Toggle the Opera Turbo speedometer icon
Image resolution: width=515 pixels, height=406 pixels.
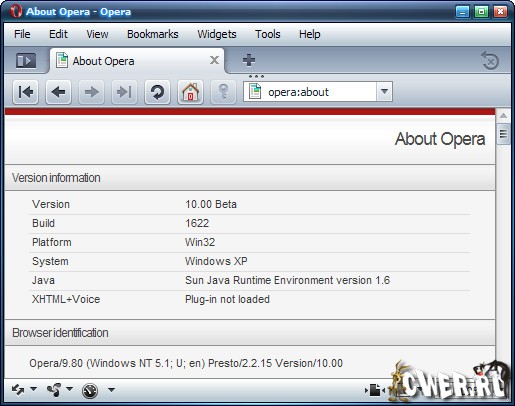[90, 390]
